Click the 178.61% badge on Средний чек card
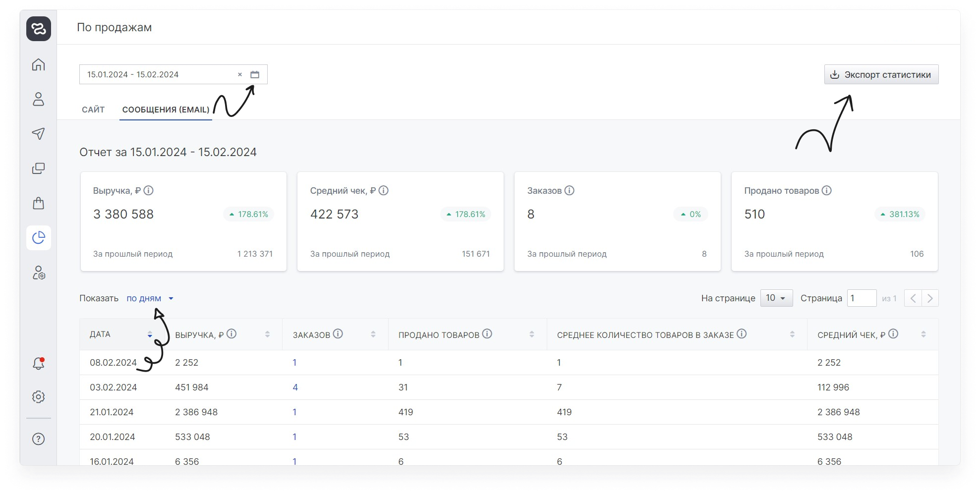This screenshot has height=495, width=980. (x=466, y=214)
